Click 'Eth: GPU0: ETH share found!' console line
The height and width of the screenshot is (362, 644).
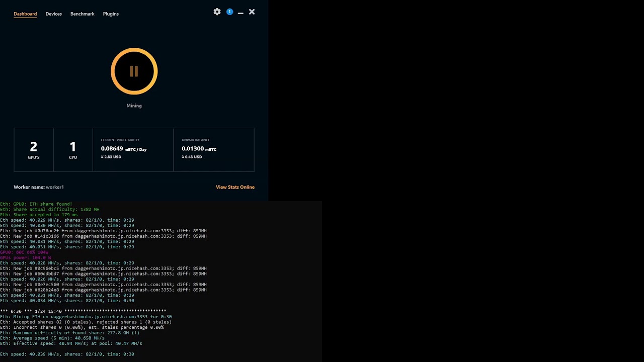pos(36,204)
